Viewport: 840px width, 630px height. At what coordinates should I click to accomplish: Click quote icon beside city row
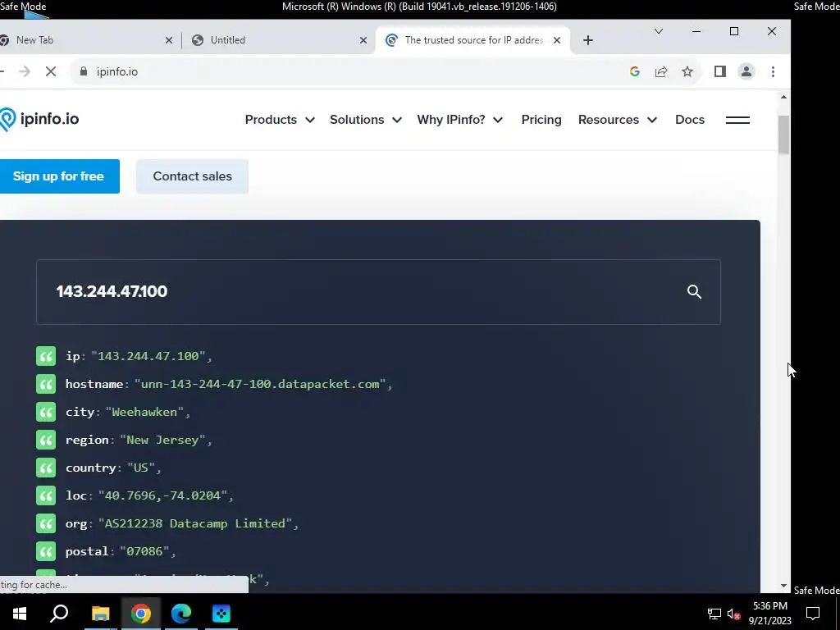(x=46, y=412)
